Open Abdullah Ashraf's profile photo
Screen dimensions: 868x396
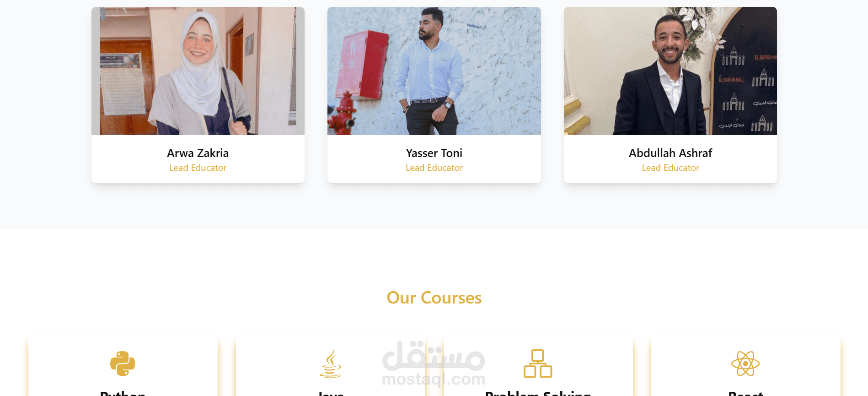click(x=670, y=71)
